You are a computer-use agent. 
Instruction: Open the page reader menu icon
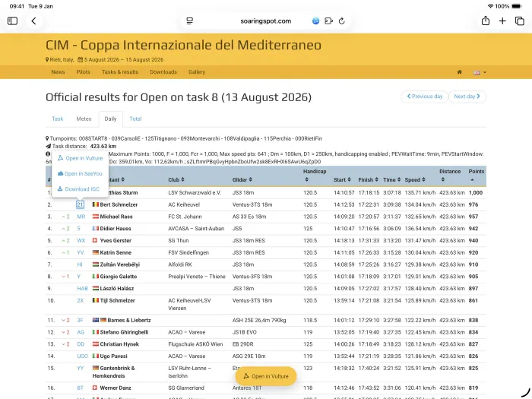(x=190, y=21)
